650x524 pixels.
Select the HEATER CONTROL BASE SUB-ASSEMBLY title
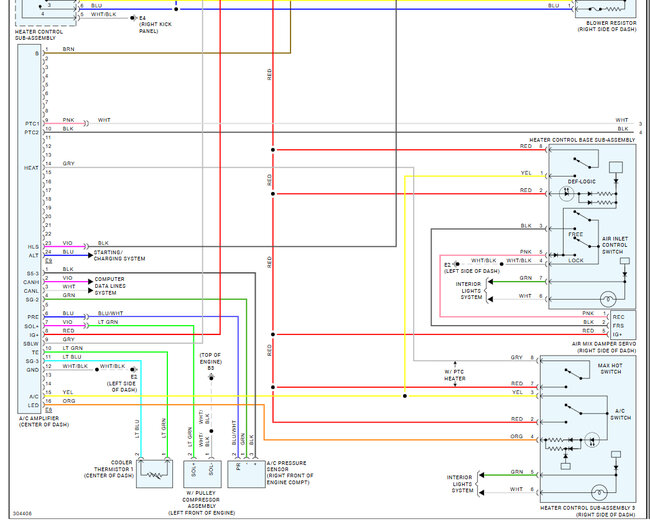582,140
